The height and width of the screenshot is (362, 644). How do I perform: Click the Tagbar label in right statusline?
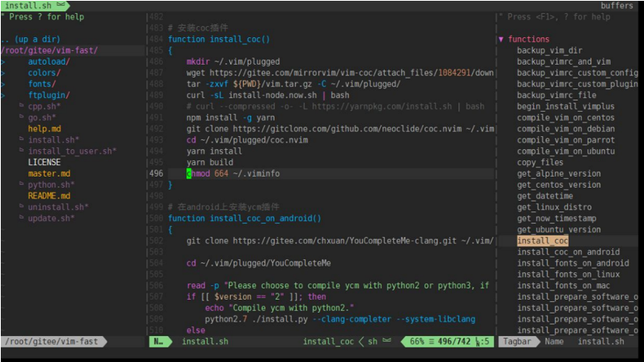[x=517, y=342]
